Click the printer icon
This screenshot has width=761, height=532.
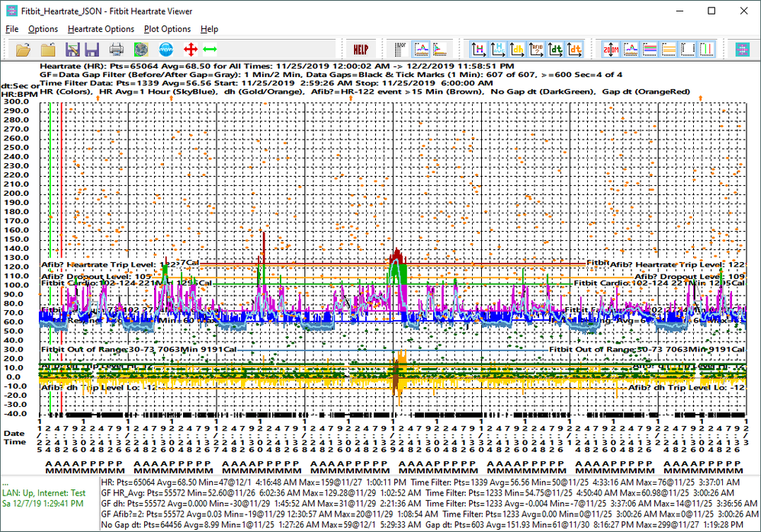[x=117, y=50]
